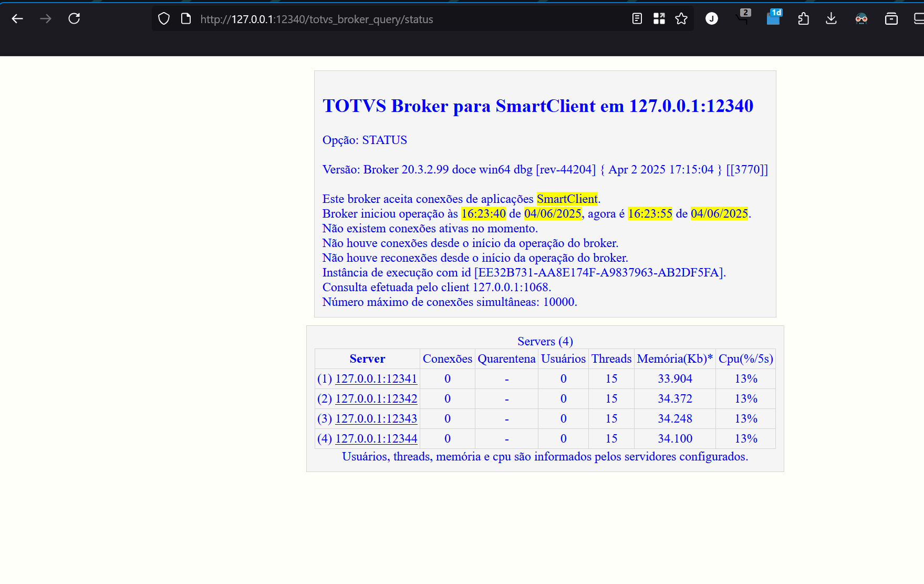
Task: Click the Quarentena dash for server 12341
Action: pos(507,379)
